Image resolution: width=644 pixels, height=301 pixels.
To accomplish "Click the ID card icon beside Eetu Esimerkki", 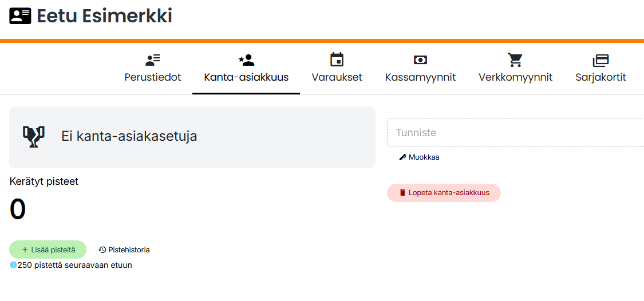I will click(20, 16).
